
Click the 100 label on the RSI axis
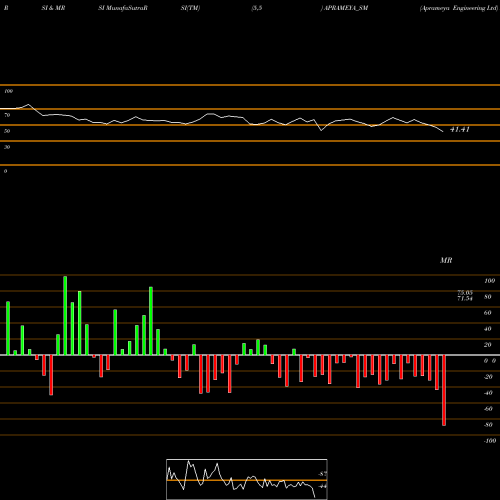[8, 91]
